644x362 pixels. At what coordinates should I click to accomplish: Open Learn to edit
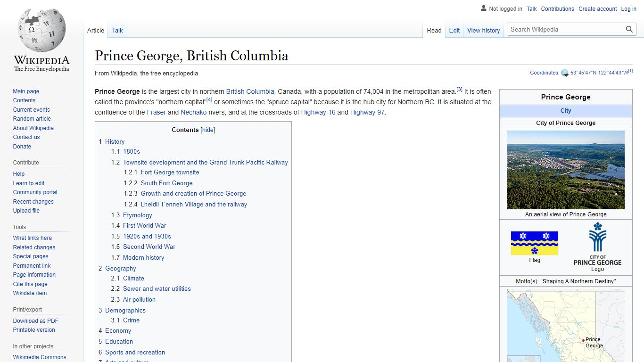29,183
